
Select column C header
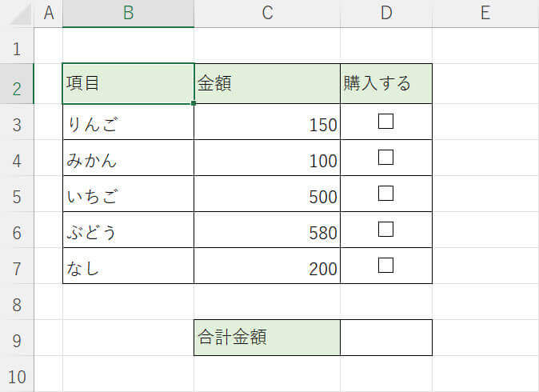tap(267, 13)
